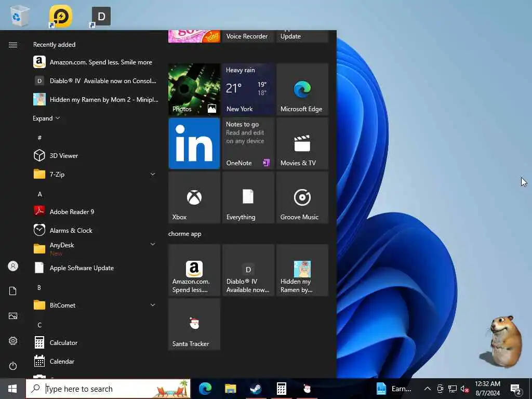Open the Santa Tracker tile
Screen dimensions: 532x399
pos(194,324)
